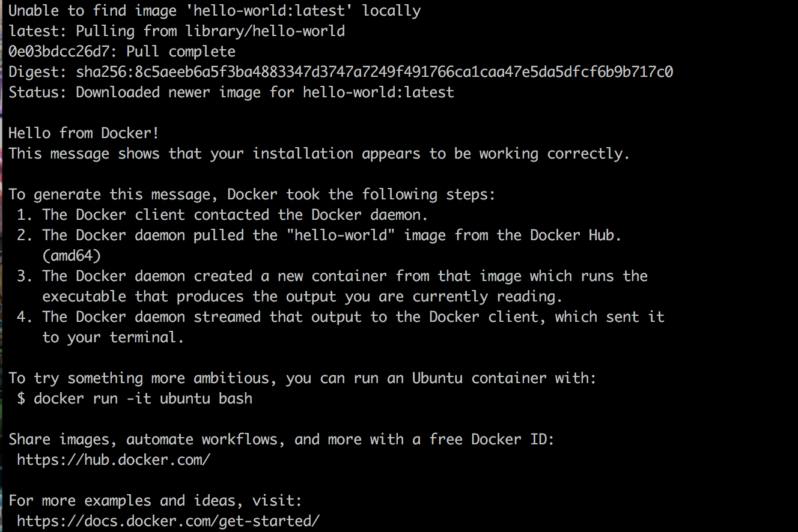Click step 1 about Docker client contacting daemon
The height and width of the screenshot is (532, 798).
click(x=222, y=215)
